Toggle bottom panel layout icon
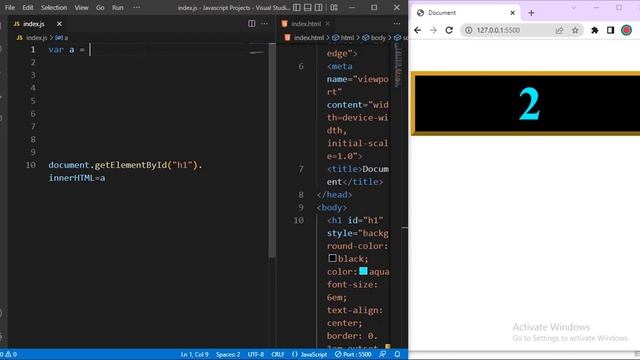The width and height of the screenshot is (640, 360). tap(308, 8)
